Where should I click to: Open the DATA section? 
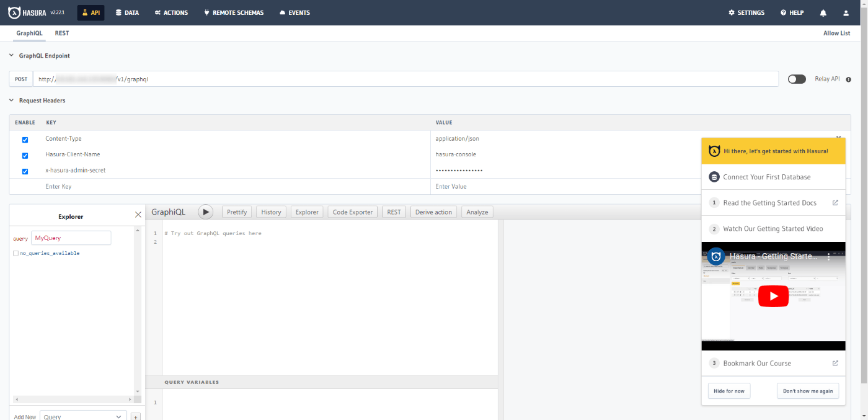point(127,12)
